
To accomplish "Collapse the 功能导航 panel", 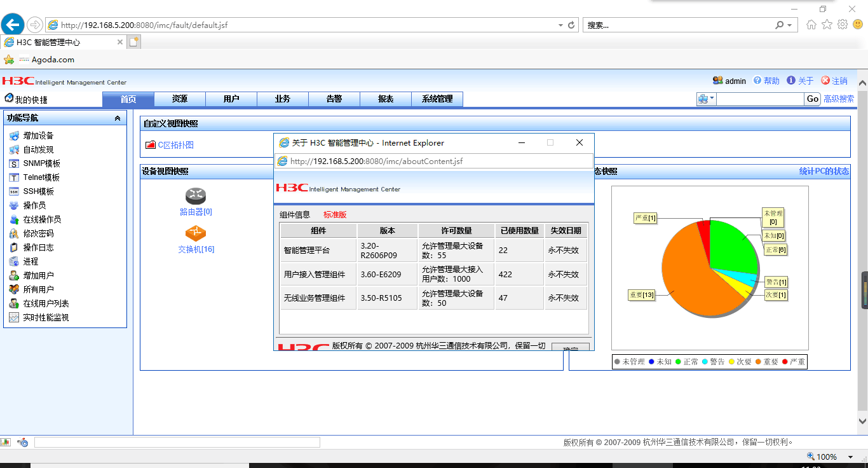I will [x=117, y=118].
